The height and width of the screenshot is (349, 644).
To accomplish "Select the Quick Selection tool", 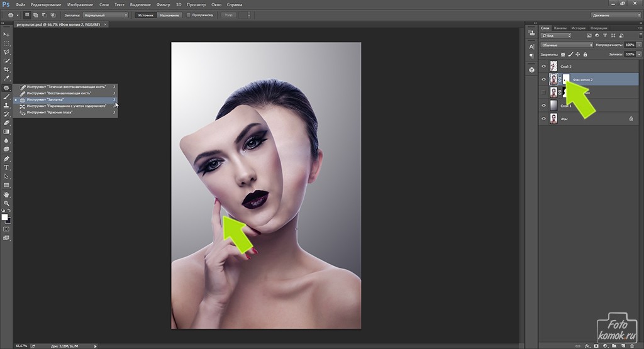I will (x=6, y=61).
